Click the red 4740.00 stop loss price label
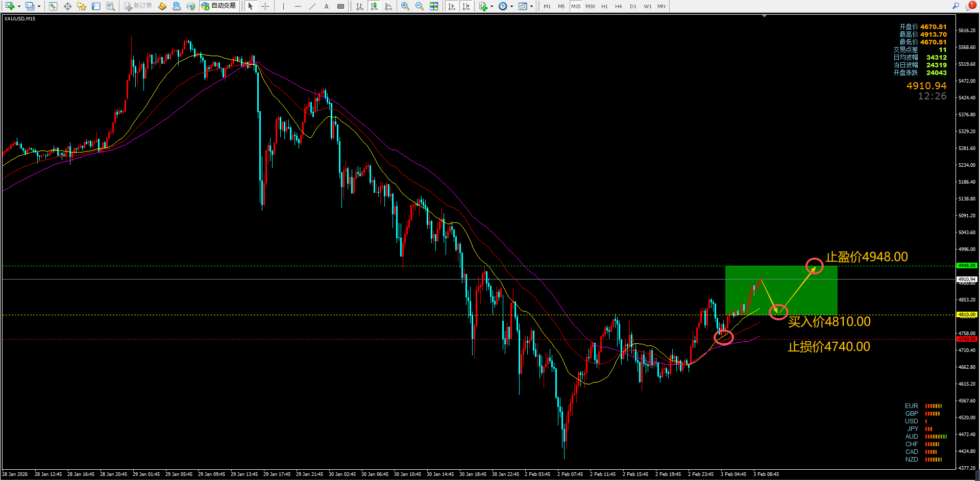The image size is (980, 481). coord(966,339)
